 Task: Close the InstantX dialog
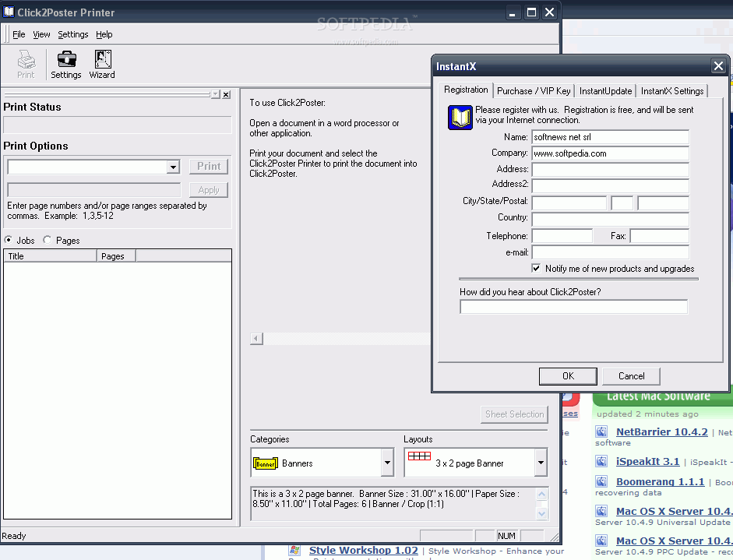[x=718, y=66]
